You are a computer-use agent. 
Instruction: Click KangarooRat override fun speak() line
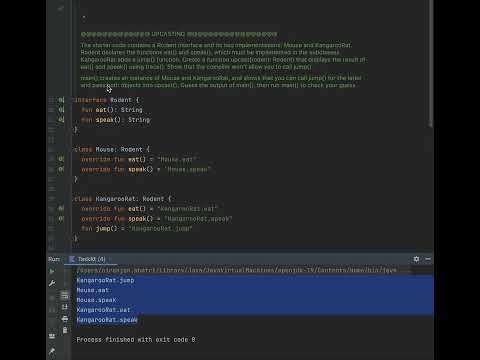(157, 219)
